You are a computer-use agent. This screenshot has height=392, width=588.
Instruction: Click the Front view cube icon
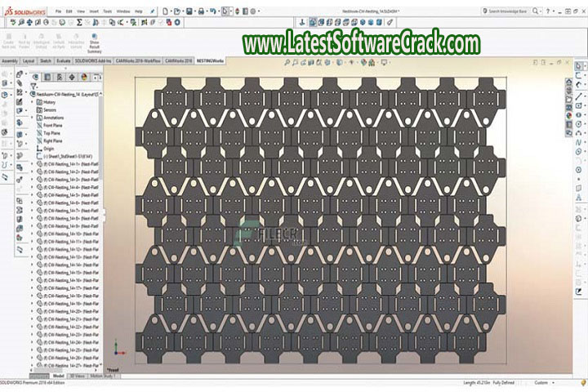pos(313,23)
